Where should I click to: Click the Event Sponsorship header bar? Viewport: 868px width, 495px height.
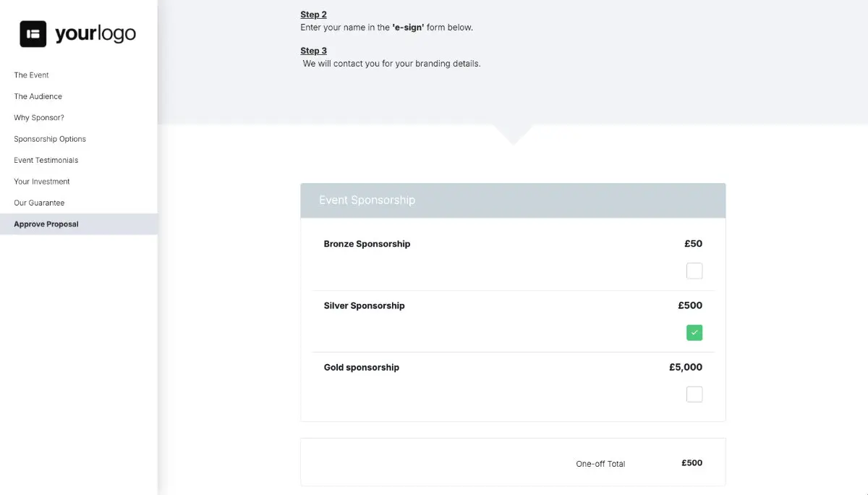click(512, 200)
